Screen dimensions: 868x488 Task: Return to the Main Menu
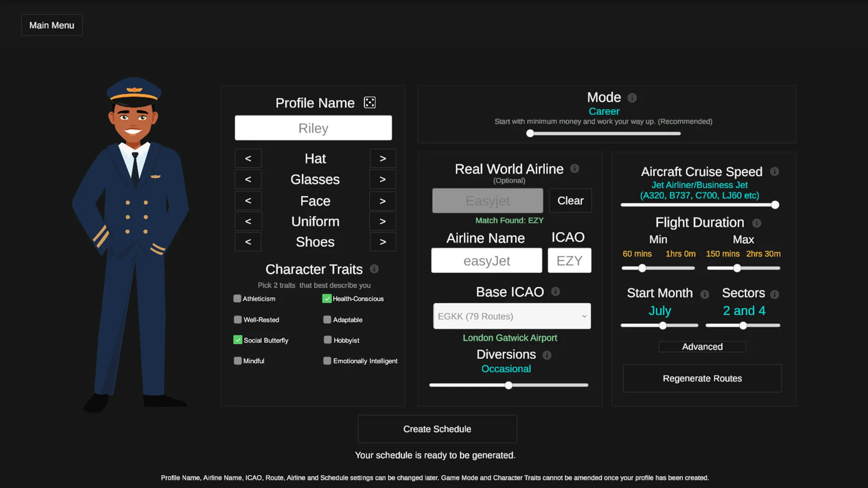pyautogui.click(x=52, y=25)
